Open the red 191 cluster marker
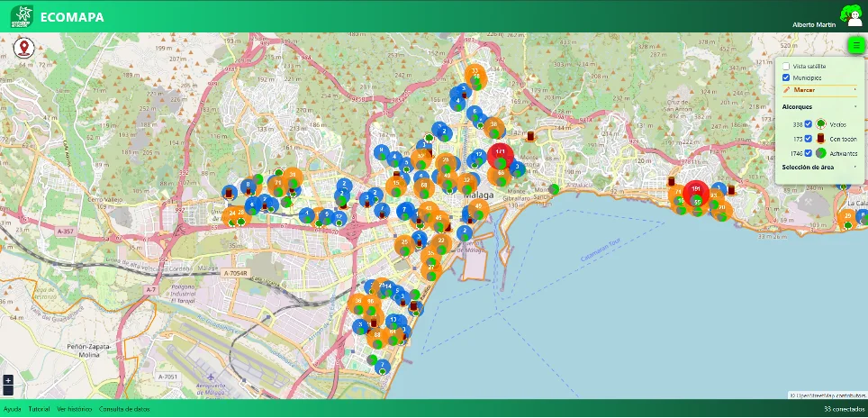This screenshot has height=418, width=868. (696, 193)
